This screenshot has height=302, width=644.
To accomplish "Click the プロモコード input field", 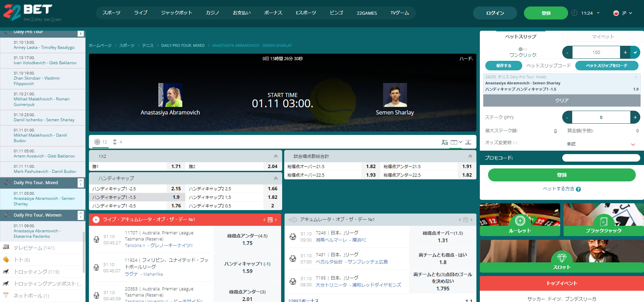I will [601, 158].
